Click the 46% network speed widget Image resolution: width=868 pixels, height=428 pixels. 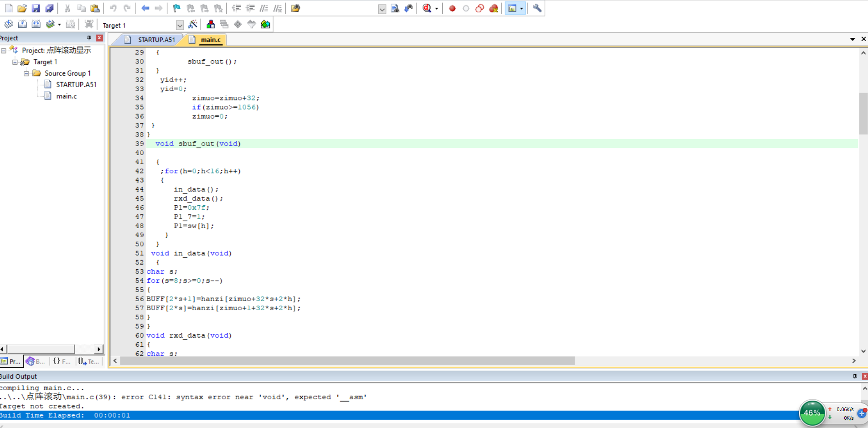812,413
